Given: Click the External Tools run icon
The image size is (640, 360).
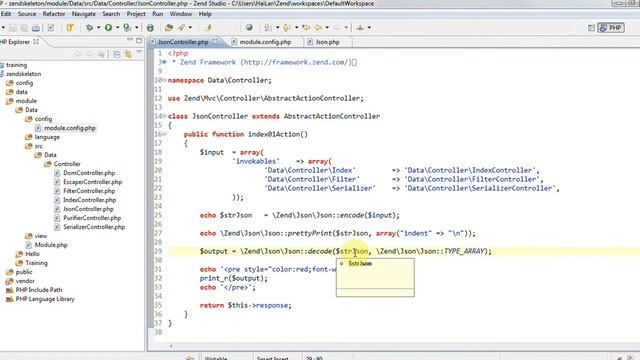Looking at the screenshot, I should coord(127,28).
